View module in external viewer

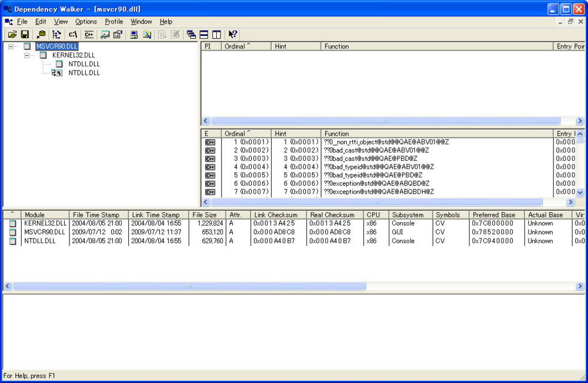(103, 34)
